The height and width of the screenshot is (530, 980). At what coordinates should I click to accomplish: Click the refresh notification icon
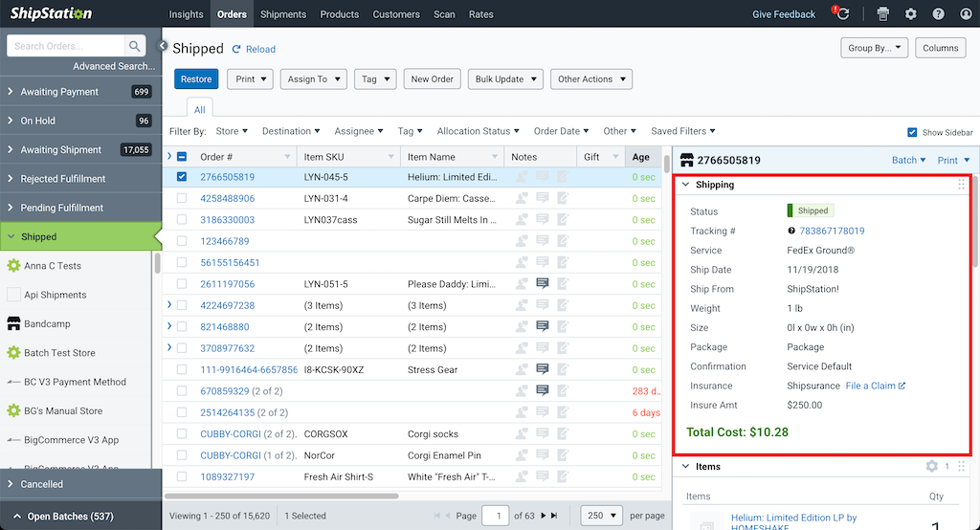coord(840,13)
